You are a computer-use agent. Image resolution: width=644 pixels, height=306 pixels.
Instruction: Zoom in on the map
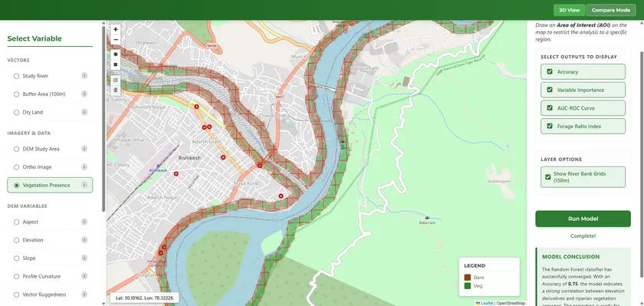116,29
